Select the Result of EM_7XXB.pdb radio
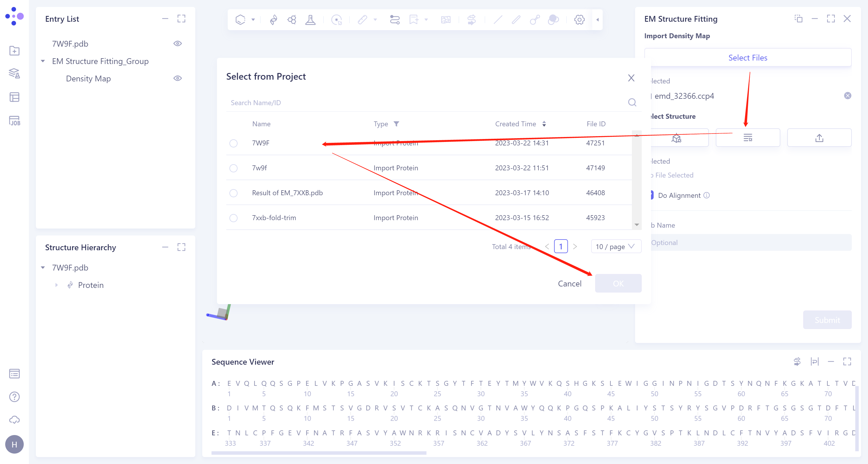This screenshot has height=464, width=868. point(233,193)
